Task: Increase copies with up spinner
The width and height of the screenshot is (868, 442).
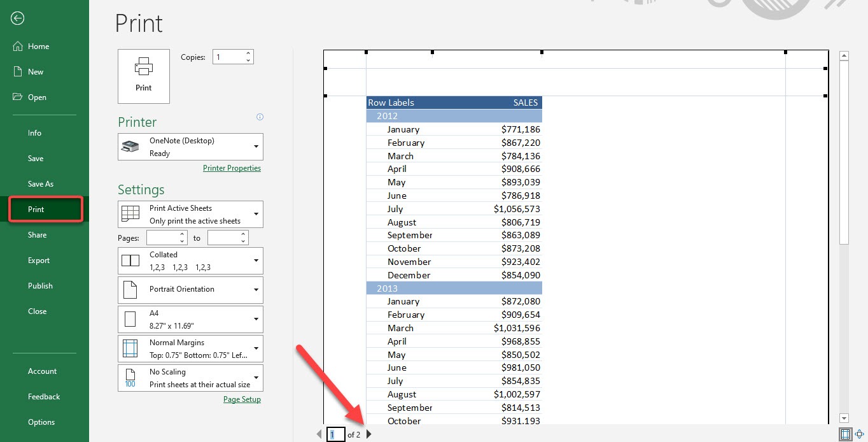Action: 248,53
